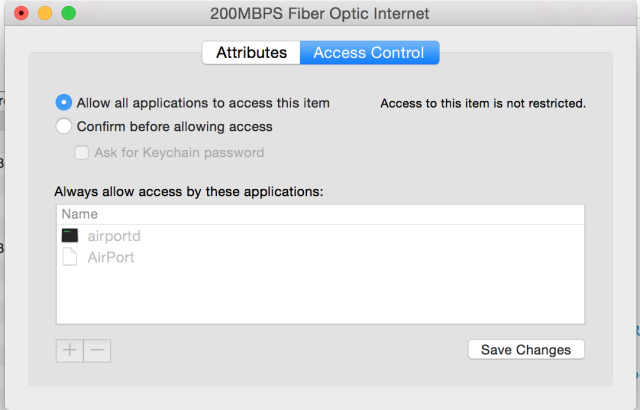Switch to the Attributes tab

pos(251,53)
